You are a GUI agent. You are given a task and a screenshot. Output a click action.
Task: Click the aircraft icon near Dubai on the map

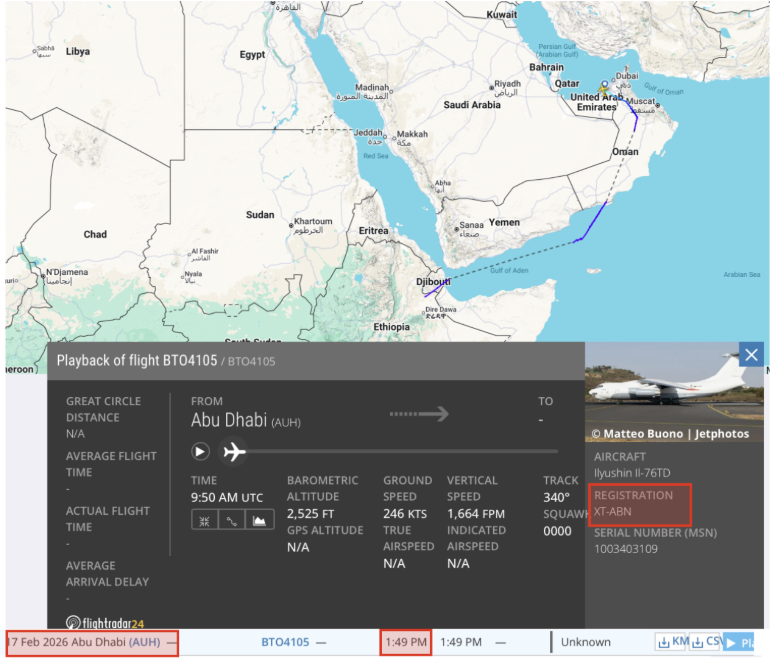click(x=604, y=89)
